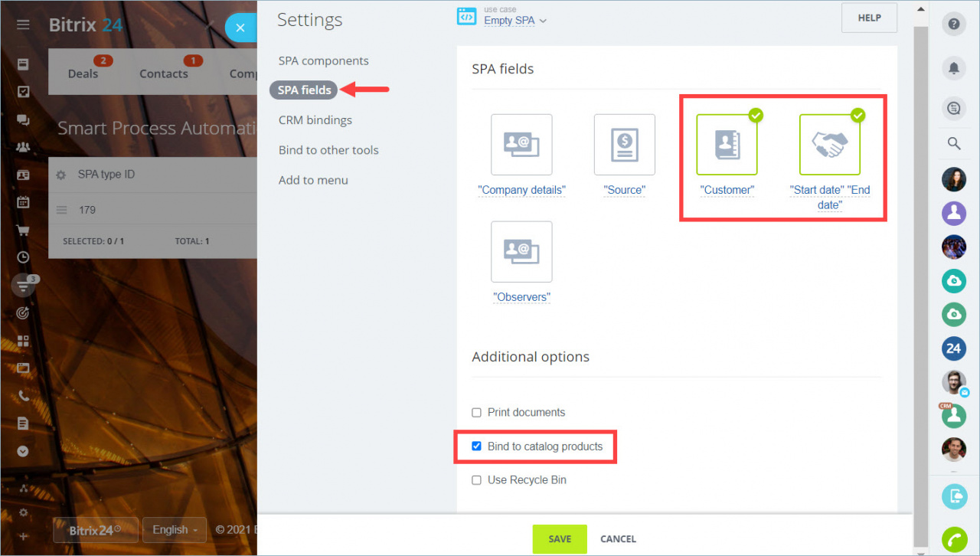Deselect the Customer field tile
This screenshot has height=556, width=980.
point(727,145)
